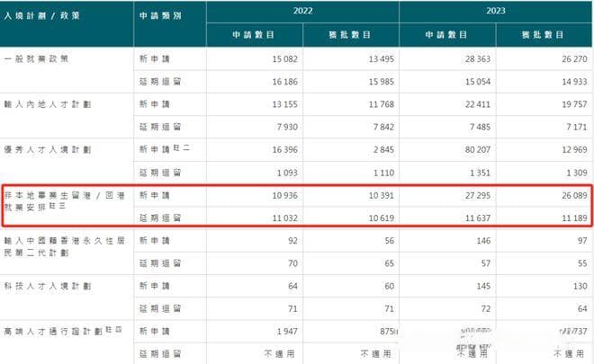Click the value 1 110
The width and height of the screenshot is (594, 364).
[x=383, y=173]
